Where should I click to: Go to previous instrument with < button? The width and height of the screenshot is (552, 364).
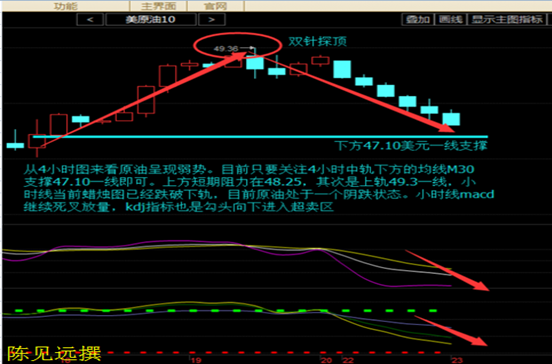[90, 19]
